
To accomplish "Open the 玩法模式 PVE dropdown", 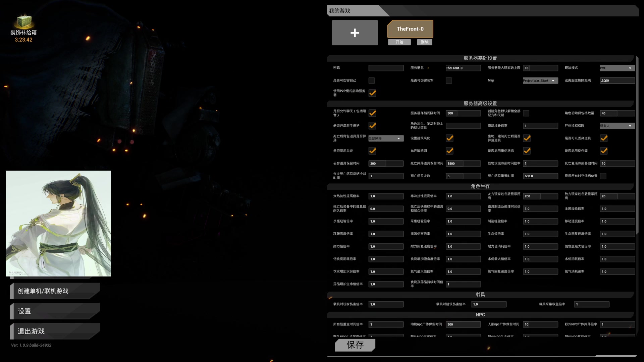I will tap(617, 68).
